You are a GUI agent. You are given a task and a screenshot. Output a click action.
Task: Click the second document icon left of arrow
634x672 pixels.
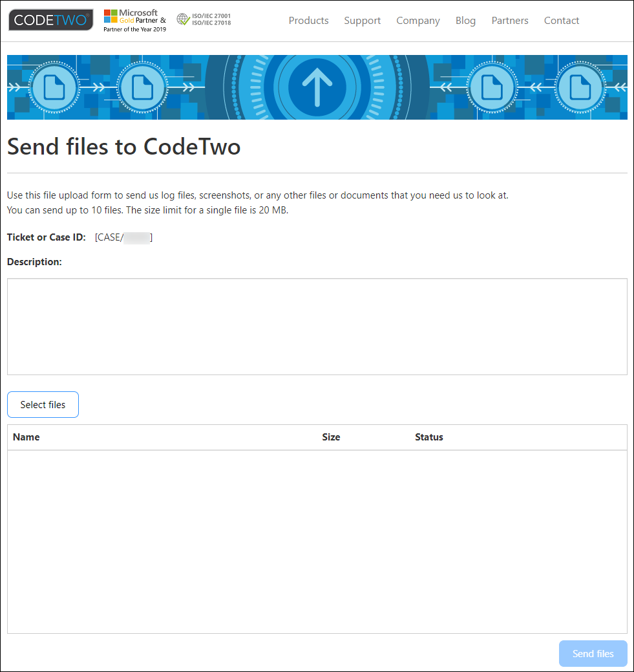[142, 87]
